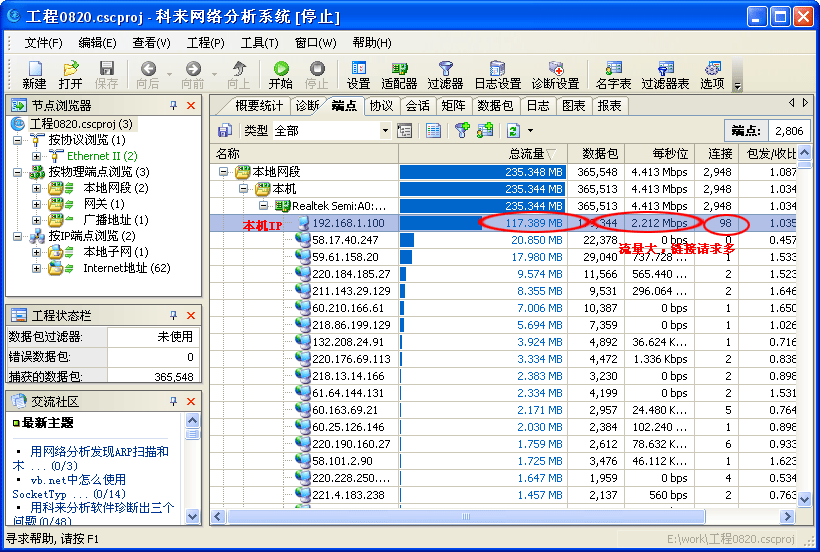The width and height of the screenshot is (820, 552).
Task: Close the 节点浏览器 panel
Action: [191, 106]
